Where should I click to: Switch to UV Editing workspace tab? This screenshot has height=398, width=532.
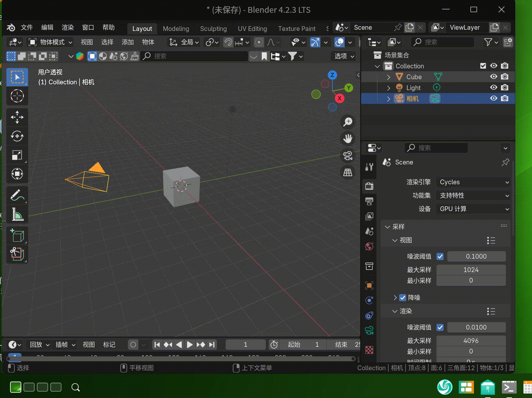click(x=252, y=29)
